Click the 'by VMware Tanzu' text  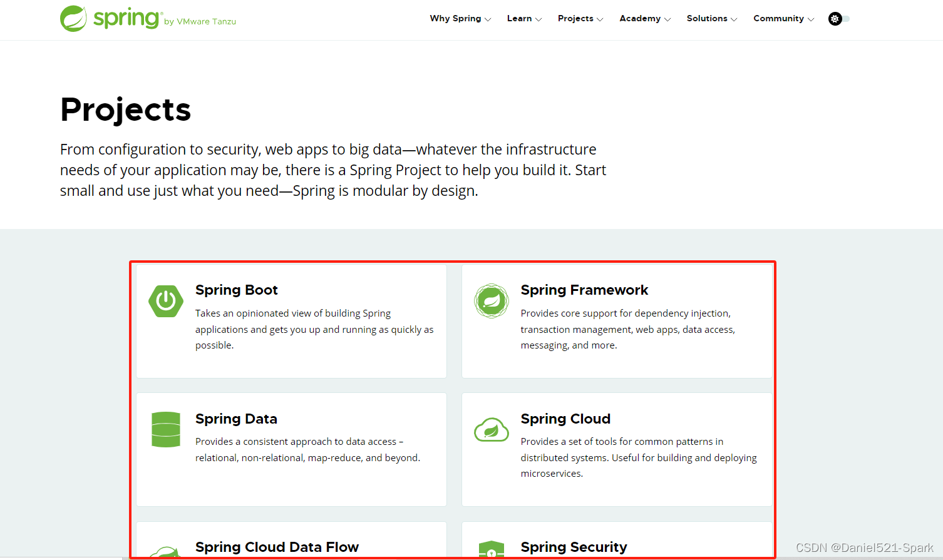200,21
